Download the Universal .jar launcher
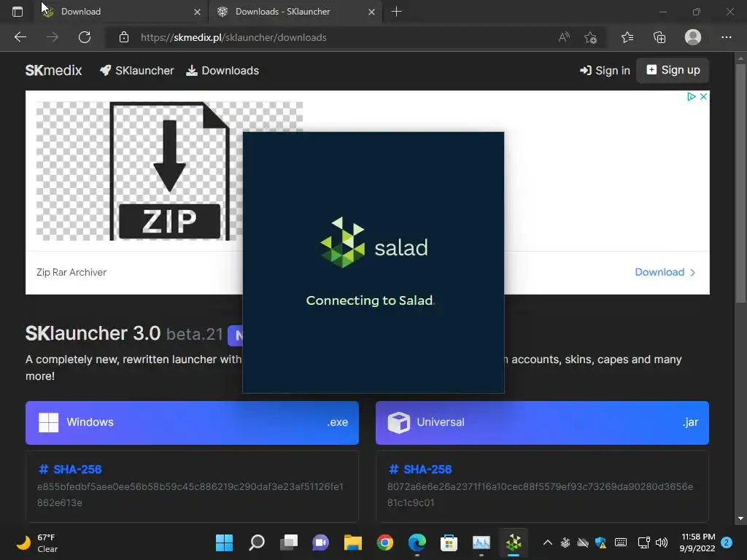This screenshot has width=747, height=560. tap(542, 422)
